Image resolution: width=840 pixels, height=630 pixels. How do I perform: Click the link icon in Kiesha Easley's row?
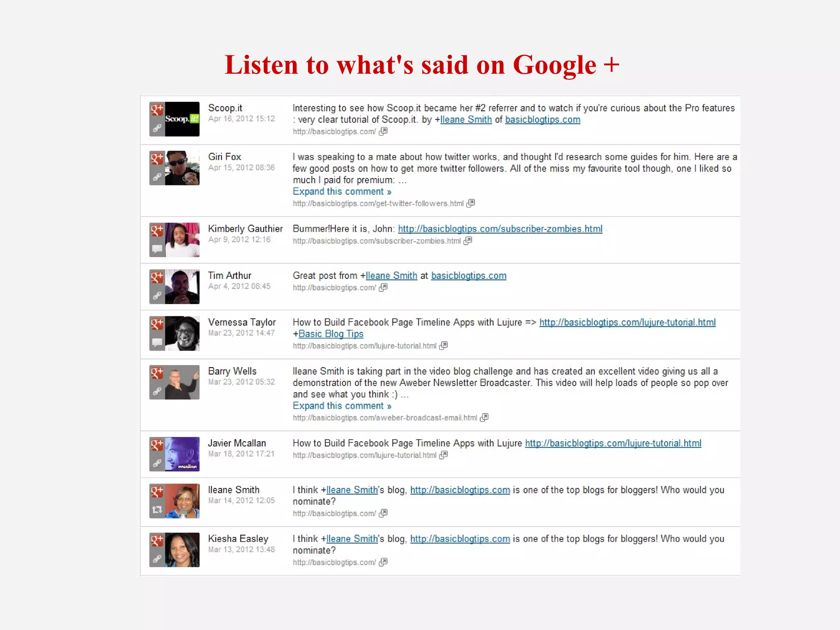157,559
